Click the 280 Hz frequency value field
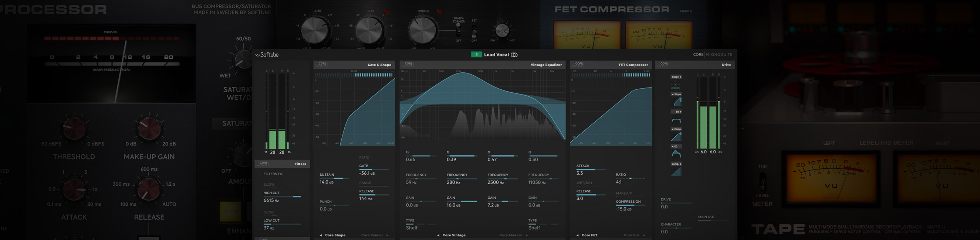This screenshot has width=980, height=240. pyautogui.click(x=453, y=182)
